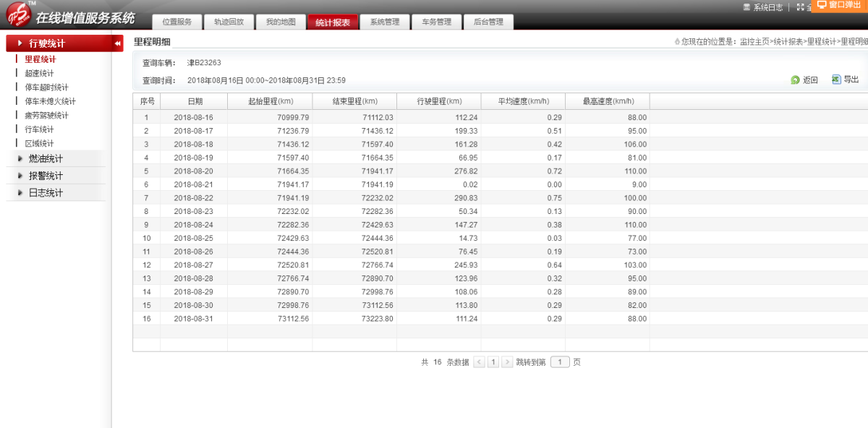Image resolution: width=868 pixels, height=428 pixels.
Task: Click the 行驶里程(km) column header
Action: point(439,102)
